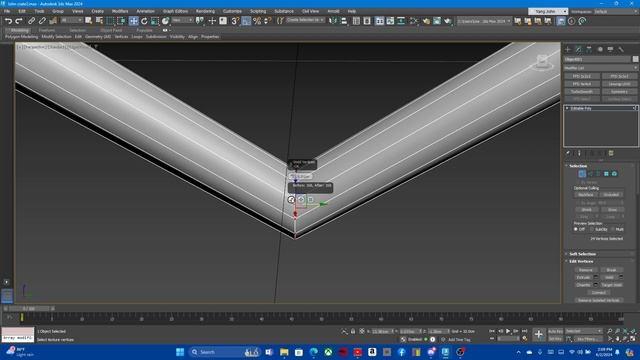Open the user account sign-in dropdown
The width and height of the screenshot is (640, 360).
[548, 11]
